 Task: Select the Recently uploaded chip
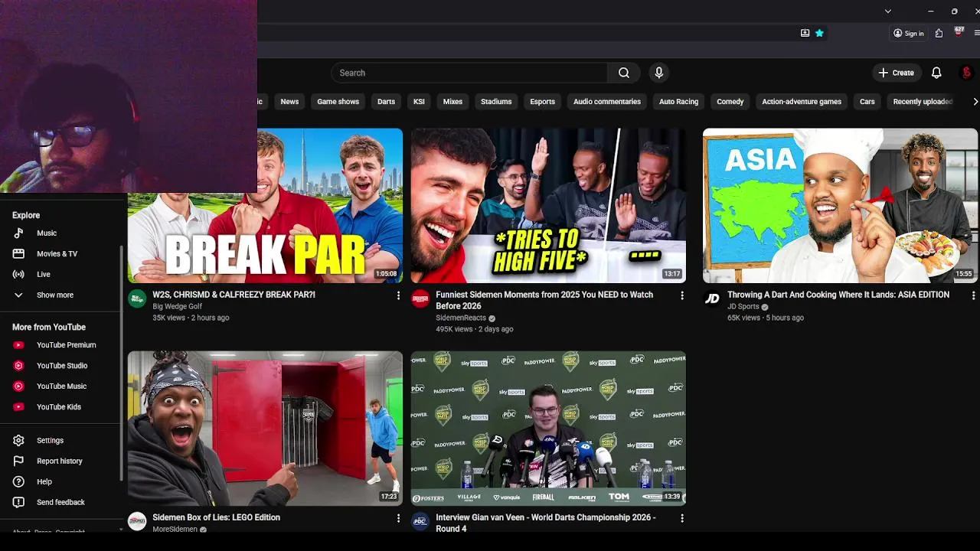click(x=923, y=101)
